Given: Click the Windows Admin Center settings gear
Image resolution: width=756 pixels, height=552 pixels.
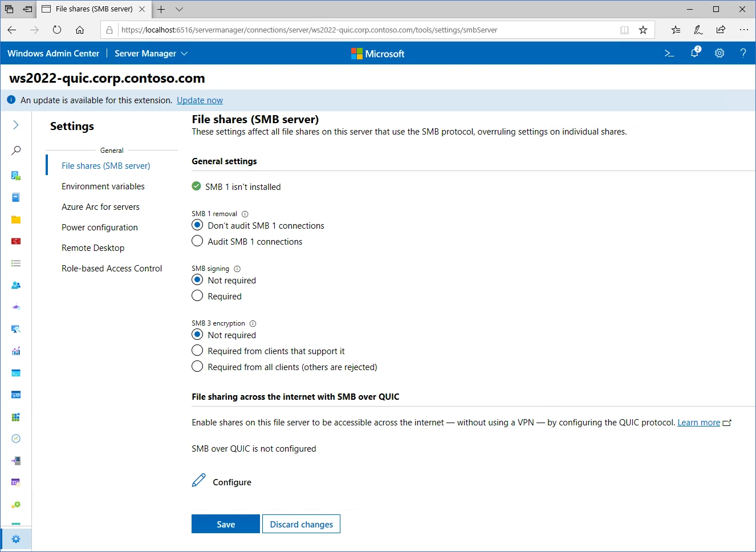Looking at the screenshot, I should (720, 53).
